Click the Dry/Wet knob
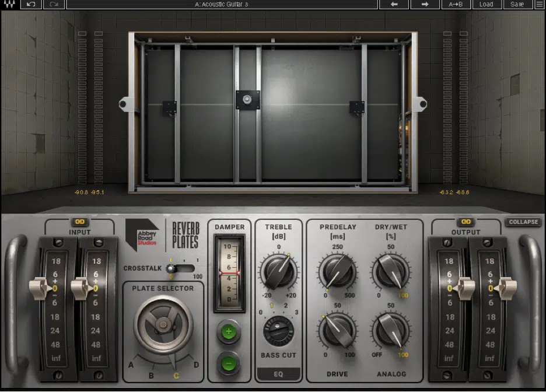The height and width of the screenshot is (392, 546). coord(391,272)
